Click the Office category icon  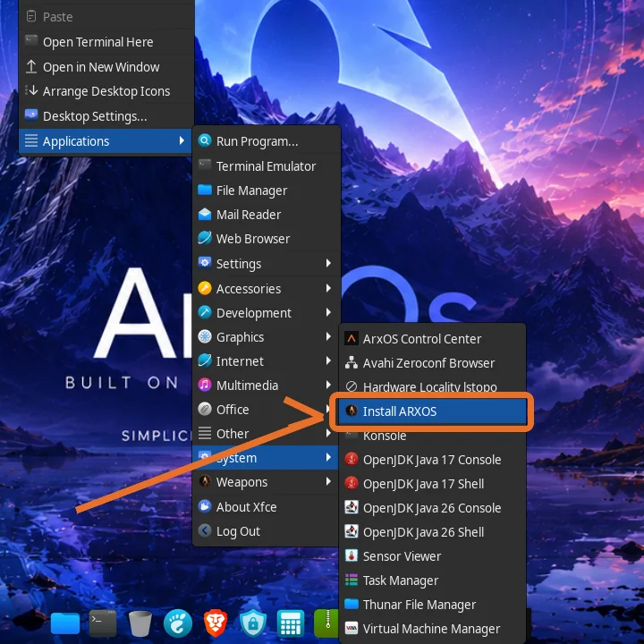tap(205, 409)
